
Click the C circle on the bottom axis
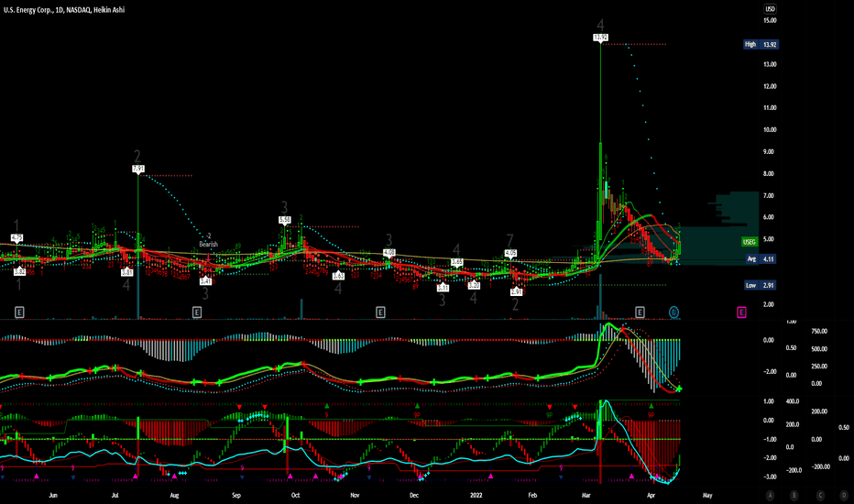pyautogui.click(x=820, y=495)
